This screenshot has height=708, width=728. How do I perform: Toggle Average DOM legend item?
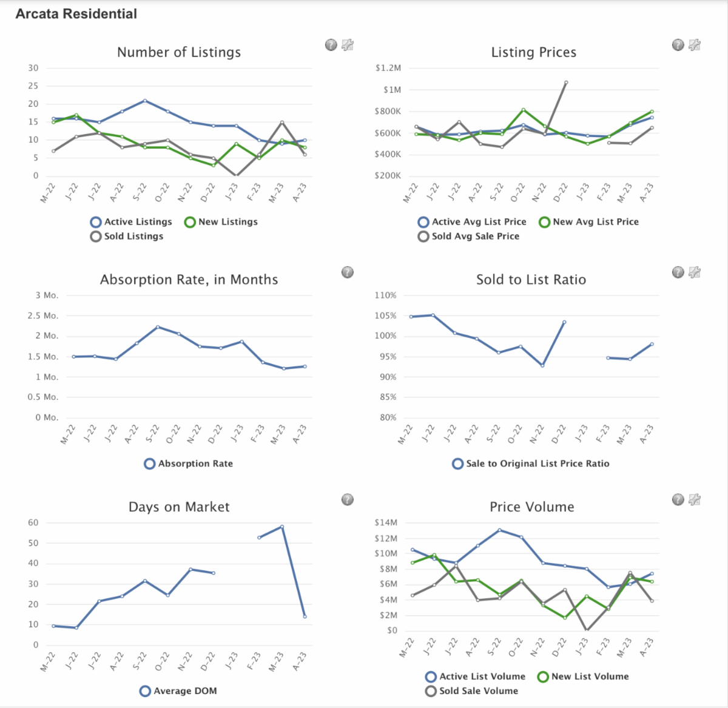(x=178, y=691)
